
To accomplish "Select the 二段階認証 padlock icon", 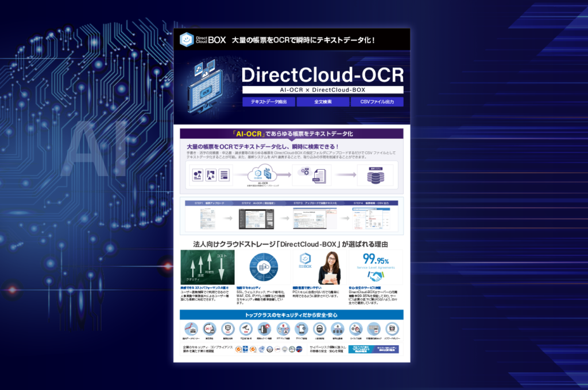I will tap(319, 327).
